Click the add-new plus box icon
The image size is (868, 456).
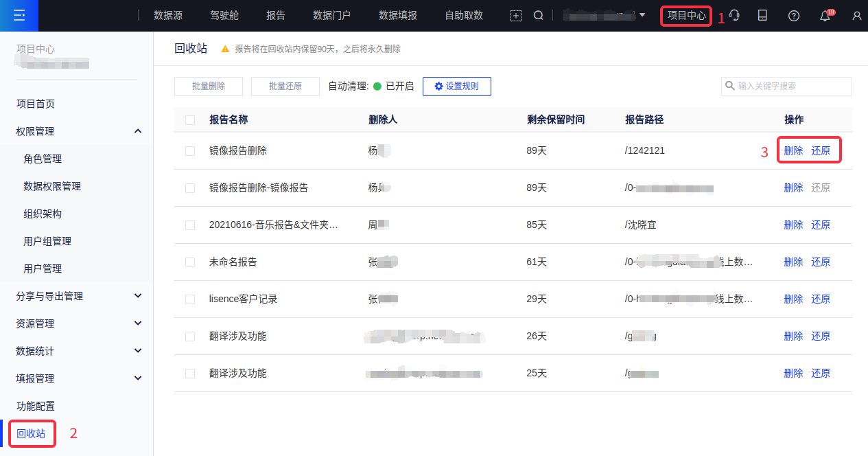click(516, 16)
